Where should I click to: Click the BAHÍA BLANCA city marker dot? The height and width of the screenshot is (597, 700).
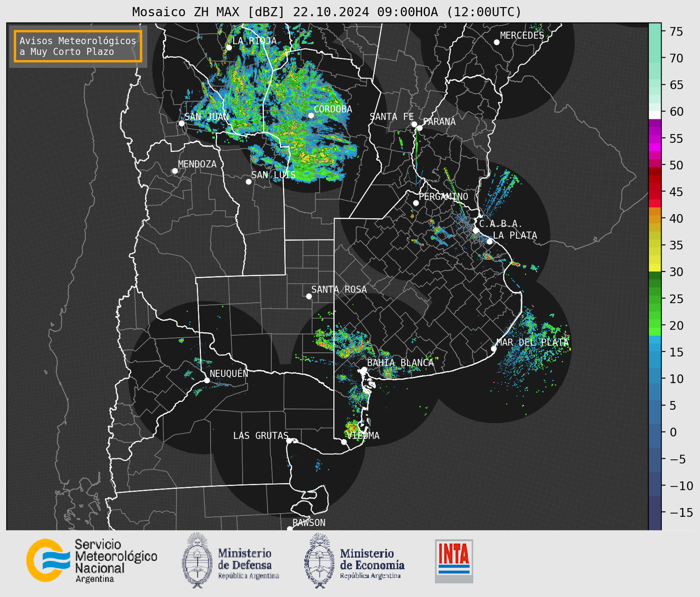point(364,369)
